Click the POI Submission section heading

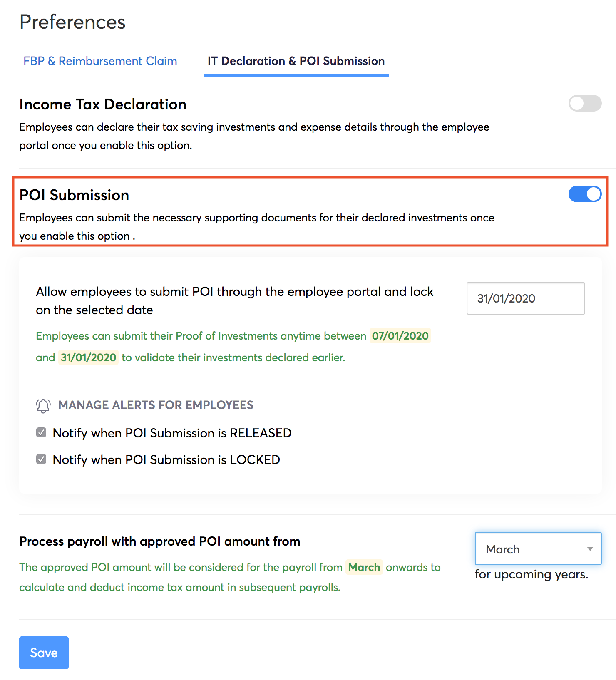point(74,195)
